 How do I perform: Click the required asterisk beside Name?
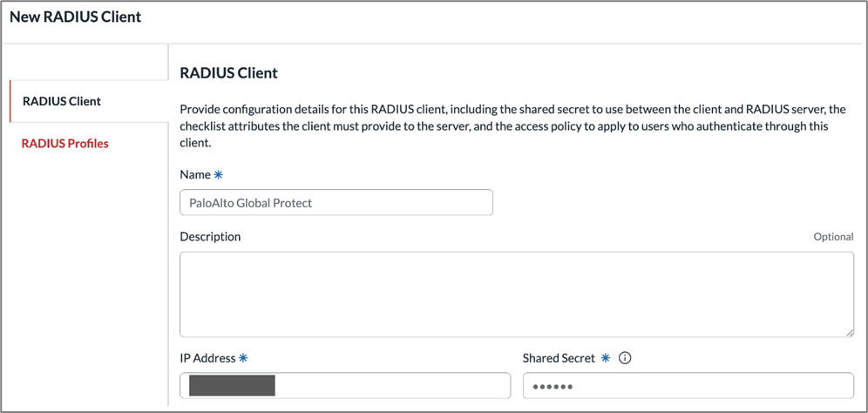219,175
